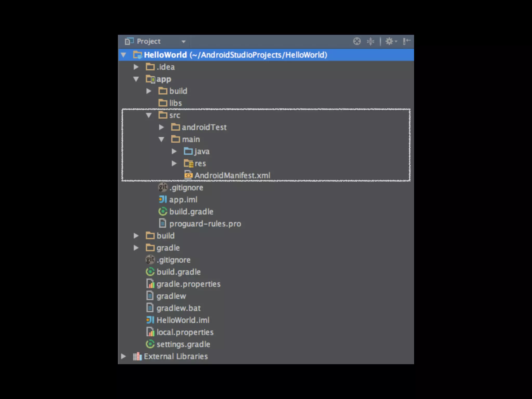Select gradlew.bat in project tree
Viewport: 532px width, 399px height.
pos(178,308)
